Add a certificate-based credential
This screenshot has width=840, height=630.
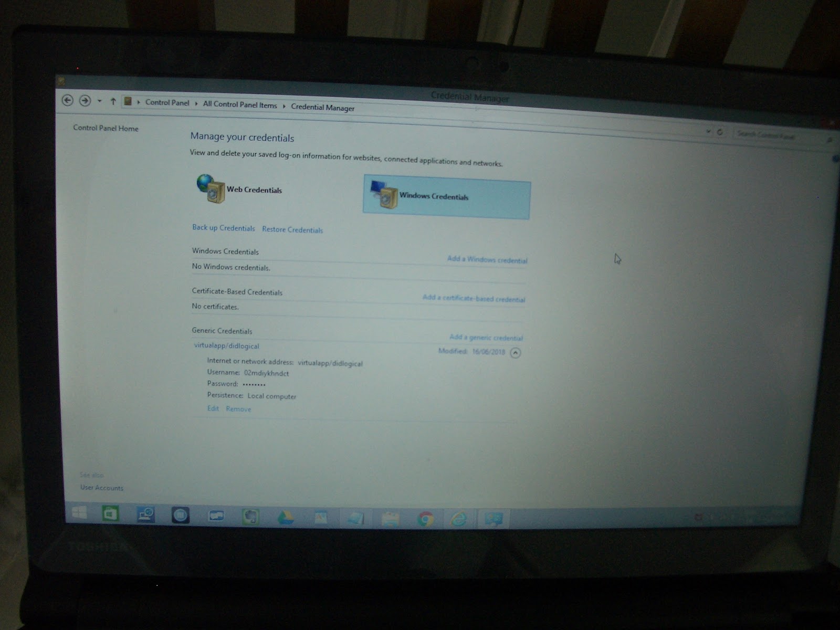point(474,298)
